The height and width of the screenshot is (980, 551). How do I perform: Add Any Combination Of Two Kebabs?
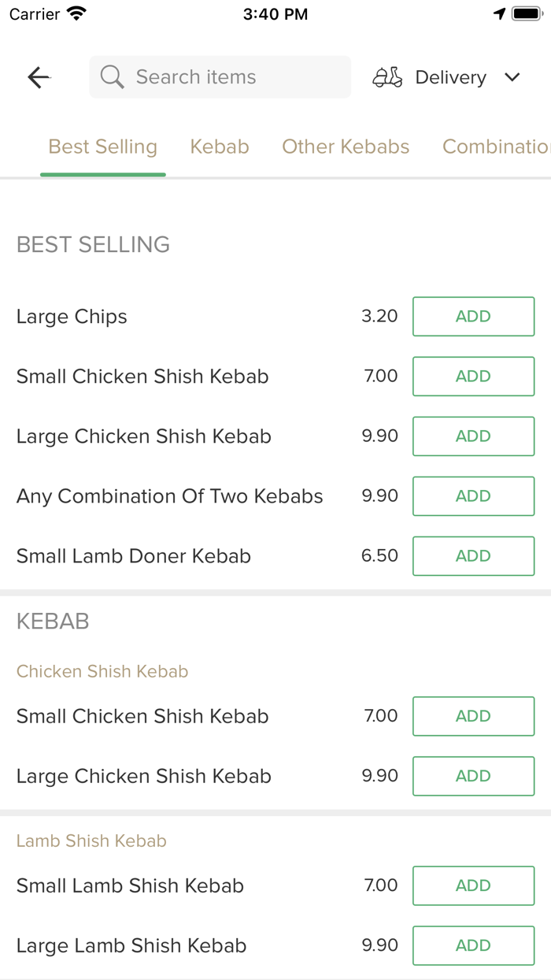click(473, 496)
